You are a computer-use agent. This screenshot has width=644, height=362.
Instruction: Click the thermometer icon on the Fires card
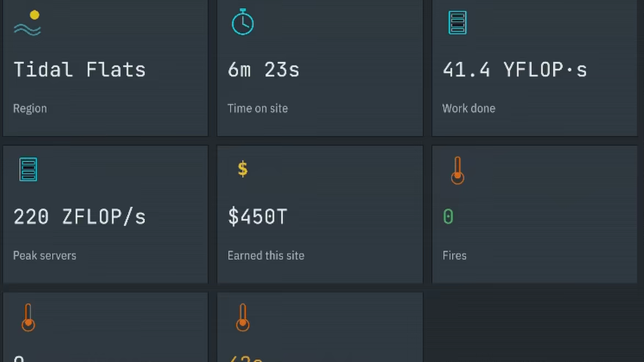click(x=457, y=171)
